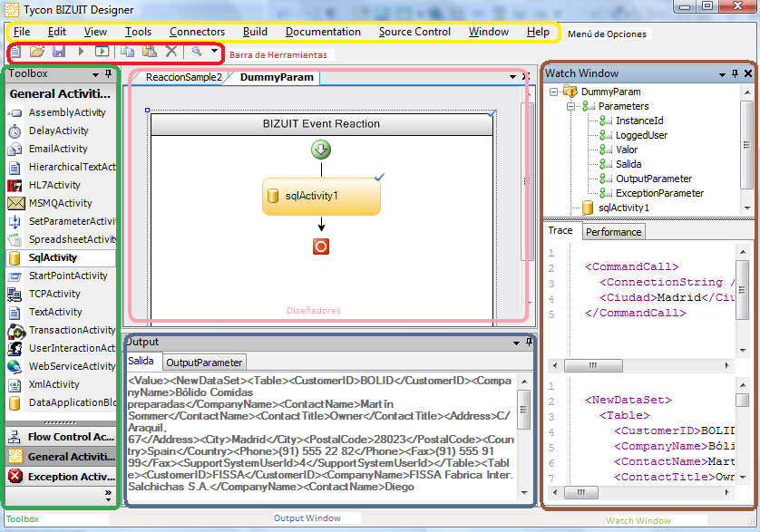Select TextActivity in the Toolbox
Image resolution: width=760 pixels, height=532 pixels.
click(x=62, y=312)
